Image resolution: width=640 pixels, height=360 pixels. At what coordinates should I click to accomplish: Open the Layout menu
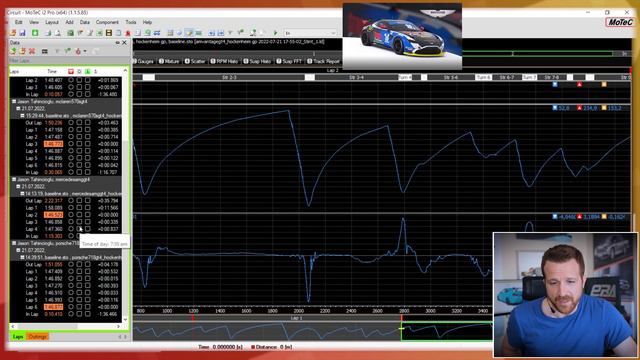(x=52, y=22)
